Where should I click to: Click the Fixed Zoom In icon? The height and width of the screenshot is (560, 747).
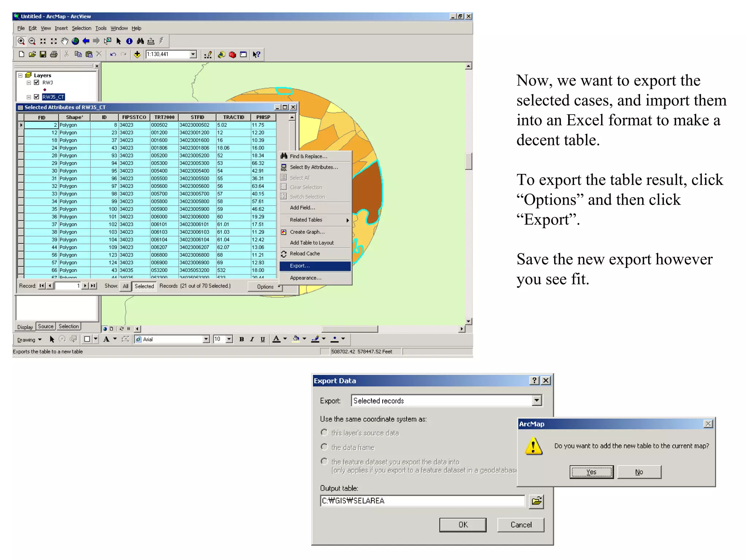[43, 41]
